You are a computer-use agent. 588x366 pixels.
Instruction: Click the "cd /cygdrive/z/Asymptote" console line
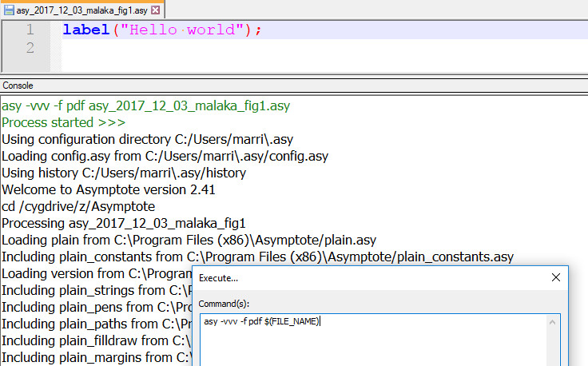coord(78,207)
